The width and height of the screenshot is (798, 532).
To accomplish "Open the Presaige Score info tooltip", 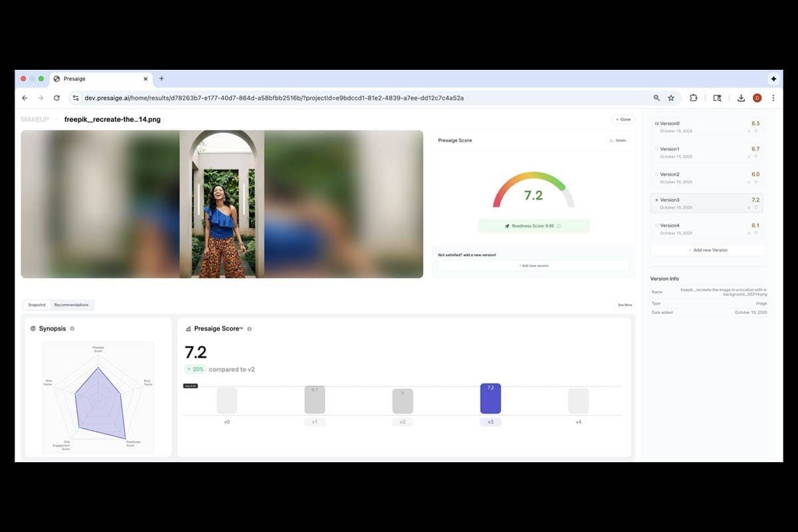I will coord(249,328).
